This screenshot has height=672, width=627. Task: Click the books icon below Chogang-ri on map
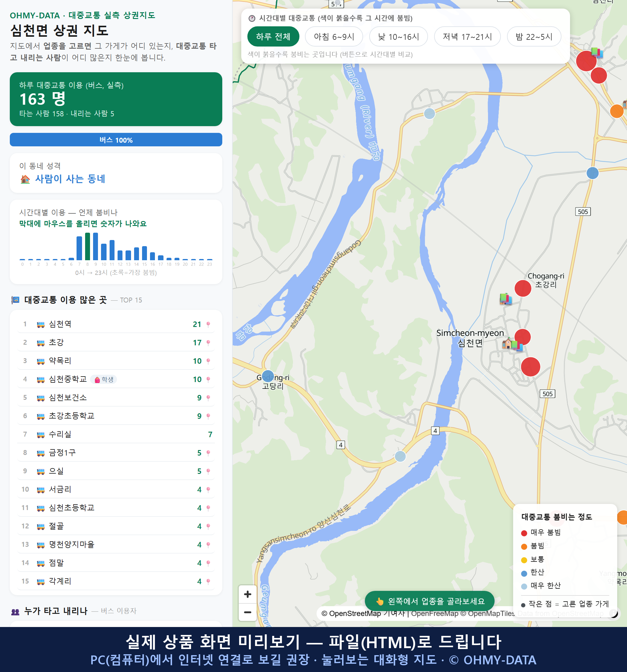506,299
